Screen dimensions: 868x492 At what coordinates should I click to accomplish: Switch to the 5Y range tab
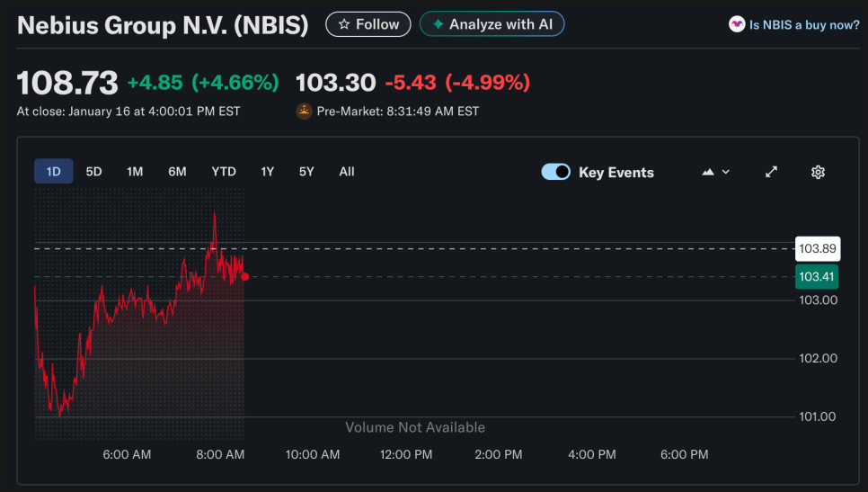pyautogui.click(x=306, y=171)
